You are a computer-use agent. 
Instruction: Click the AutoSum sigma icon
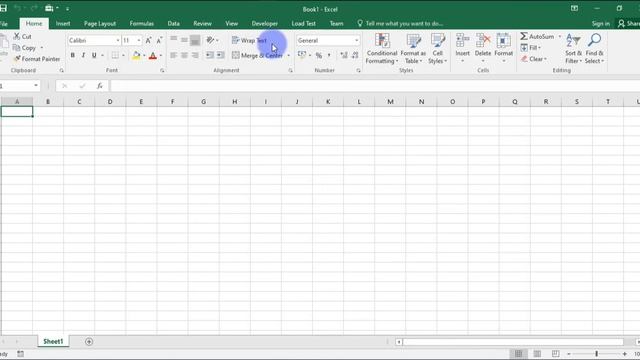tap(524, 36)
